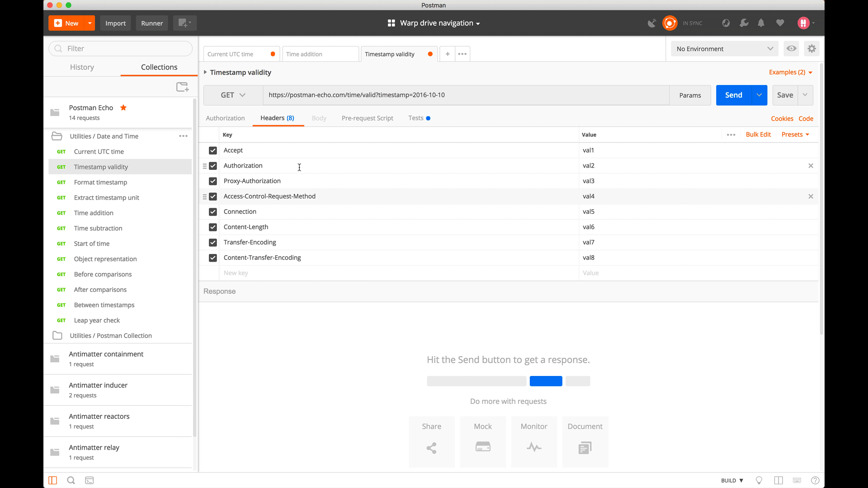Toggle the Accept header checkbox

(213, 150)
